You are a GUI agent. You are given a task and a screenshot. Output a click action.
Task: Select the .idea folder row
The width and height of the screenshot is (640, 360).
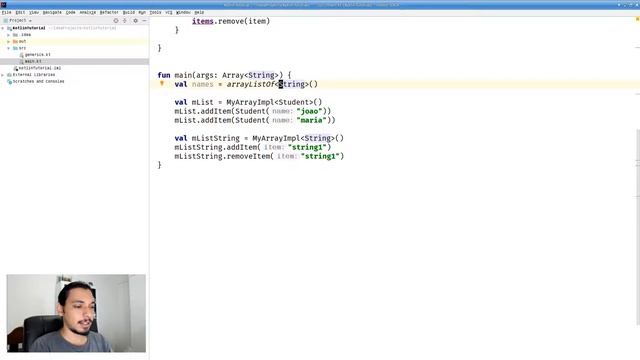(x=74, y=35)
